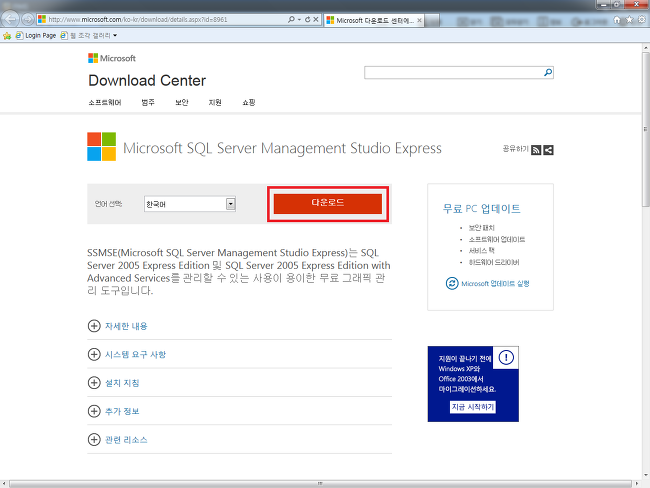Viewport: 650px width, 488px height.
Task: Open the 지원 menu item
Action: pyautogui.click(x=215, y=102)
